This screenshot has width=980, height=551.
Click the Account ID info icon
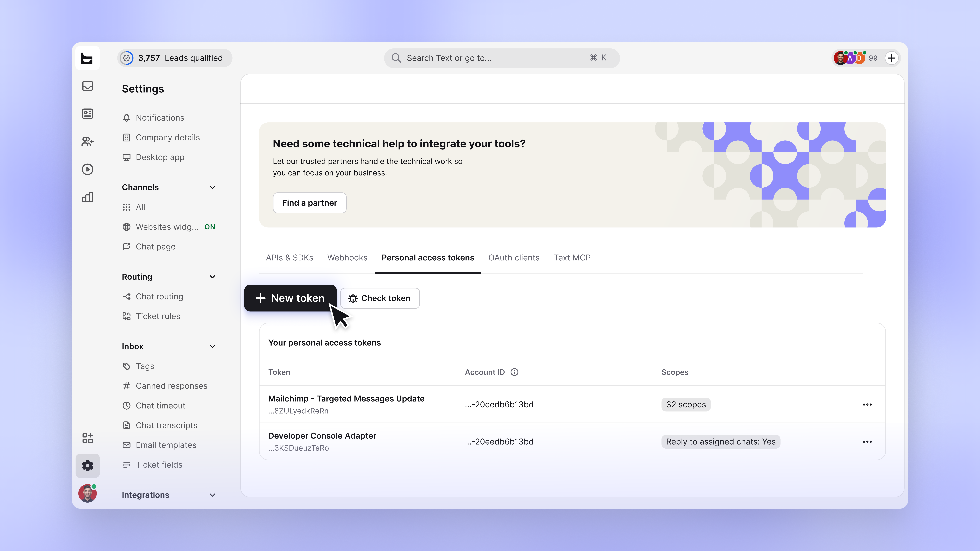514,372
